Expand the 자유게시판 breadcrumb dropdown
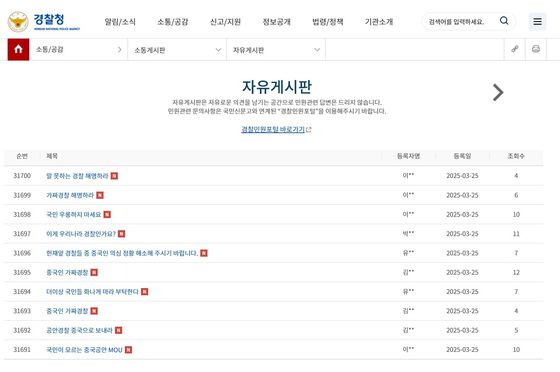 click(x=276, y=50)
